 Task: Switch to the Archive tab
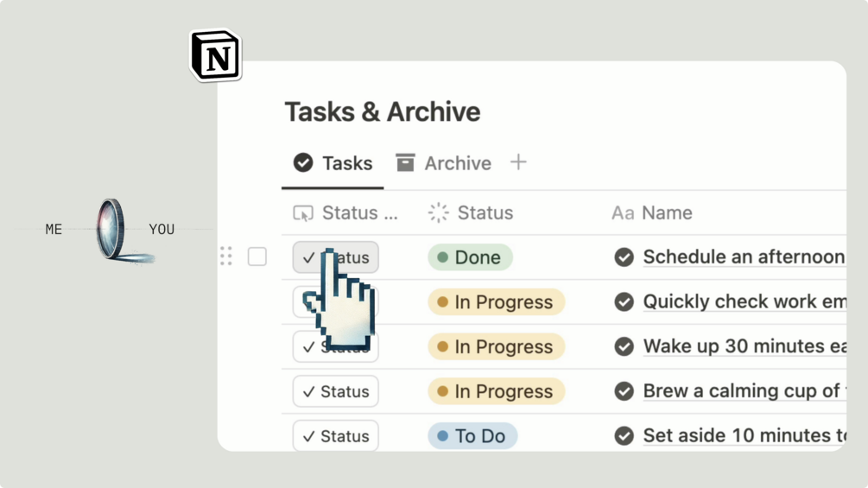pos(444,163)
